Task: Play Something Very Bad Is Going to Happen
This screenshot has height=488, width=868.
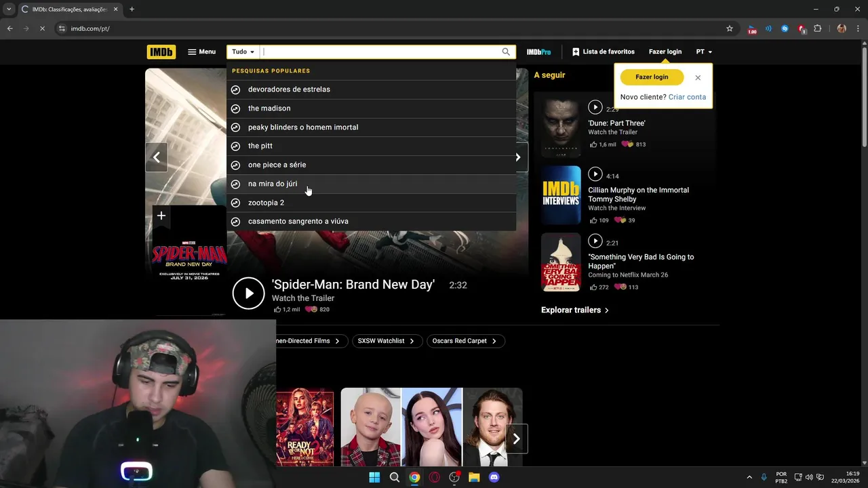Action: tap(595, 241)
